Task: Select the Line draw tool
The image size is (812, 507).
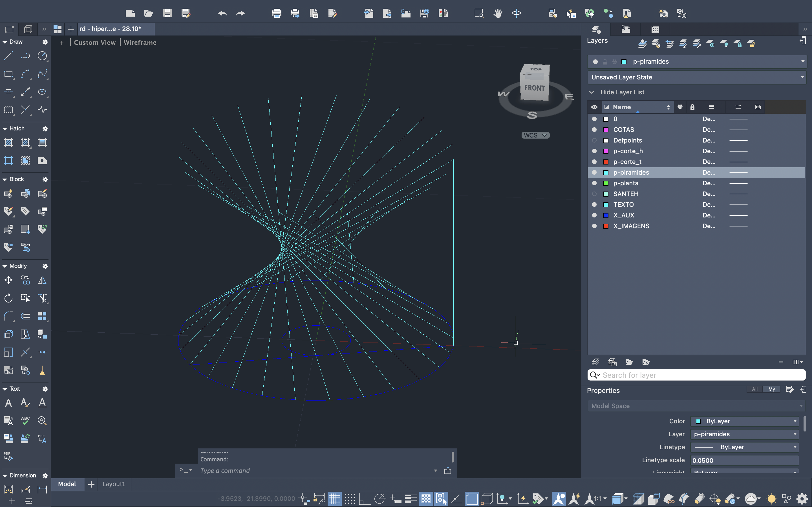Action: (x=8, y=56)
